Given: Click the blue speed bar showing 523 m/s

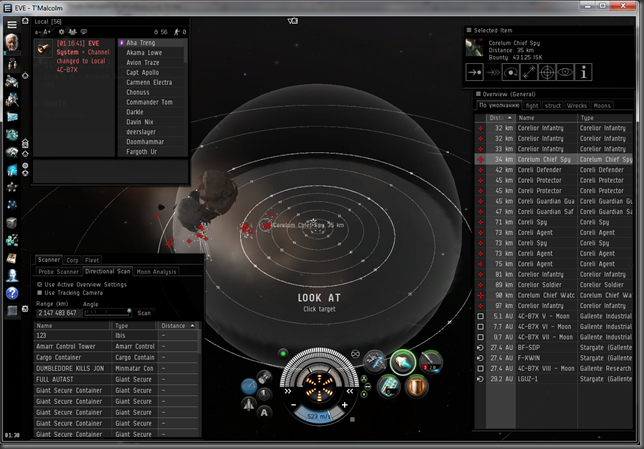Looking at the screenshot, I should click(x=319, y=416).
